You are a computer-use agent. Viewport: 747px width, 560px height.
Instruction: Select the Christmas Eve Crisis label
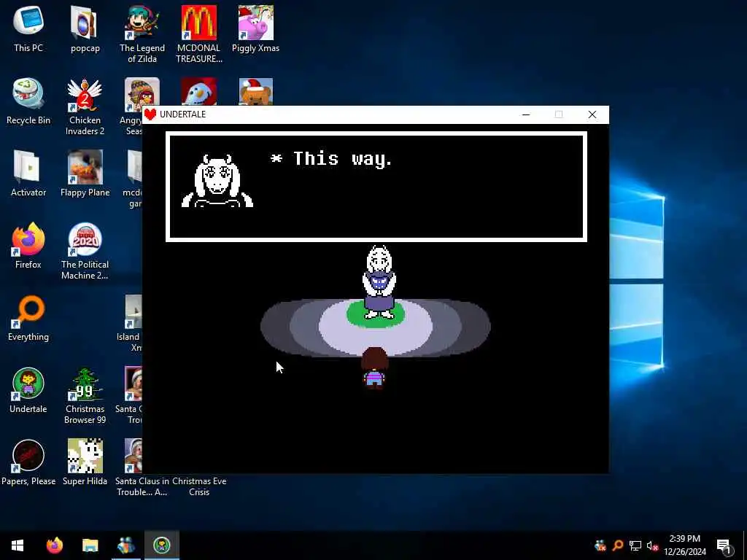pyautogui.click(x=199, y=486)
